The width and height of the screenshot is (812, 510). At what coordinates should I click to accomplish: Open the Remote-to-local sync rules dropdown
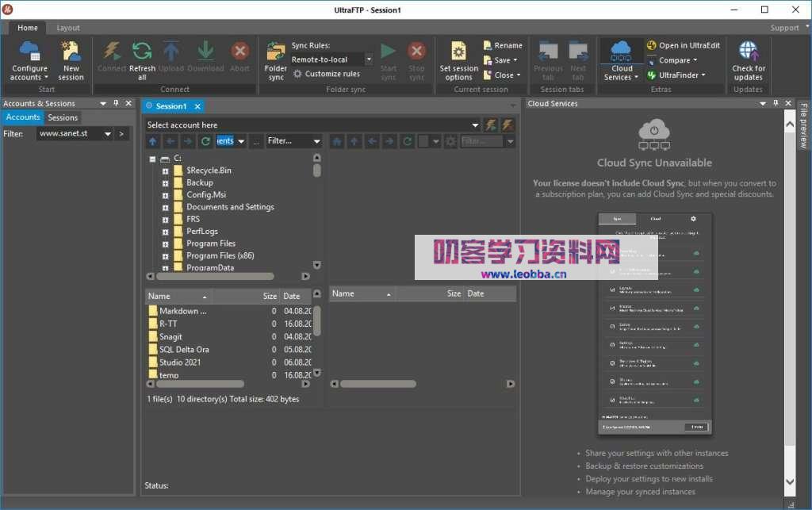coord(368,59)
